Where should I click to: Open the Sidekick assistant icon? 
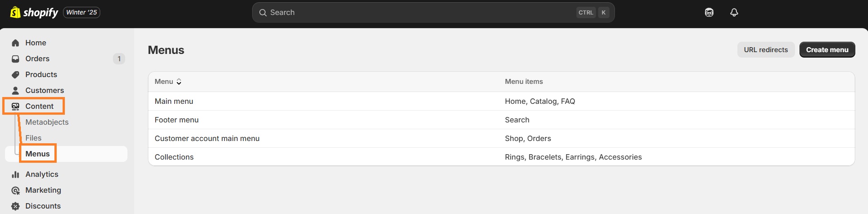(x=709, y=13)
